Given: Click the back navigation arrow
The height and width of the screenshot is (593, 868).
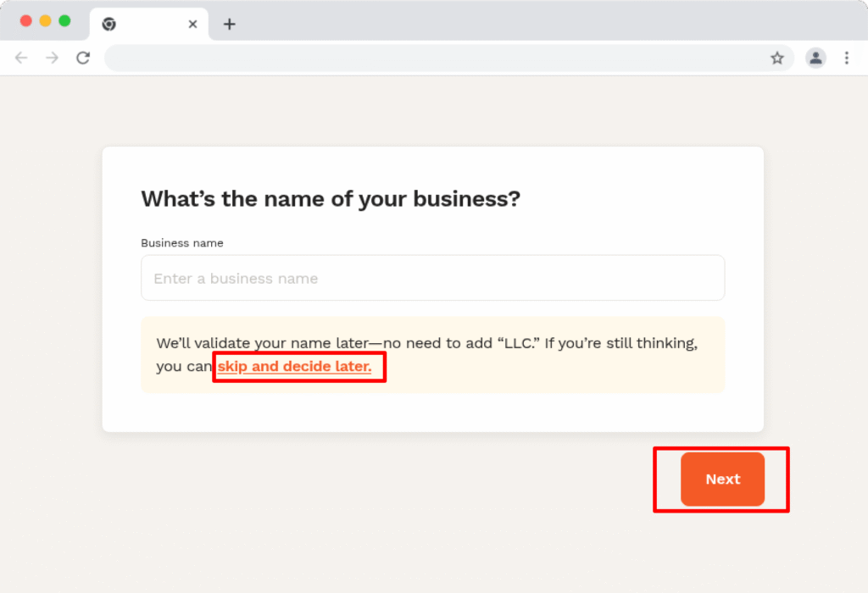Looking at the screenshot, I should point(21,58).
